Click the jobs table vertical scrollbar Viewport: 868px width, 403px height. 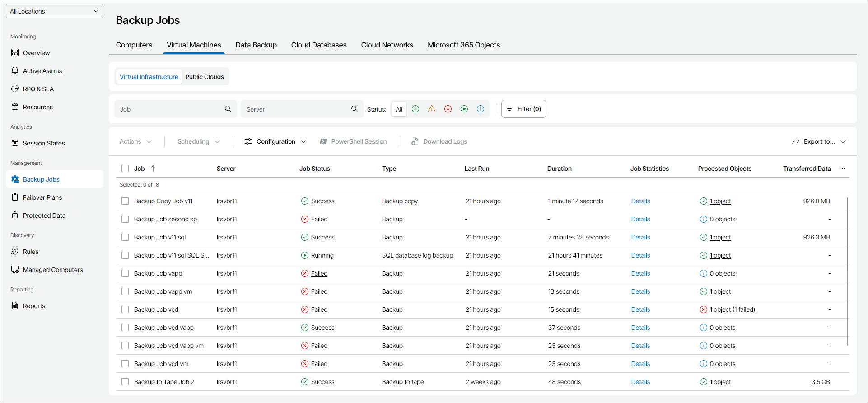pos(848,271)
